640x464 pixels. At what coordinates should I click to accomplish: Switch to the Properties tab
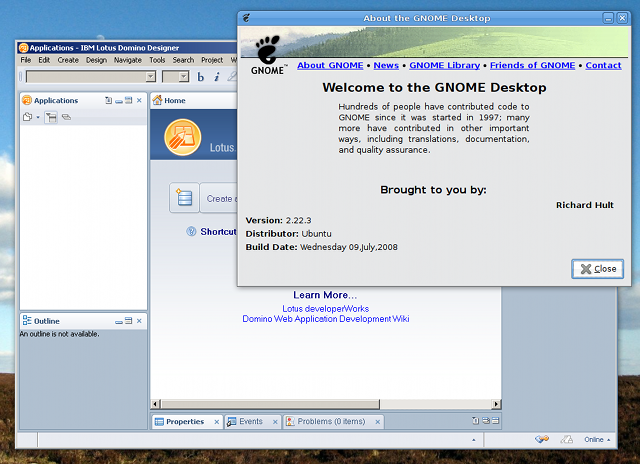[185, 422]
